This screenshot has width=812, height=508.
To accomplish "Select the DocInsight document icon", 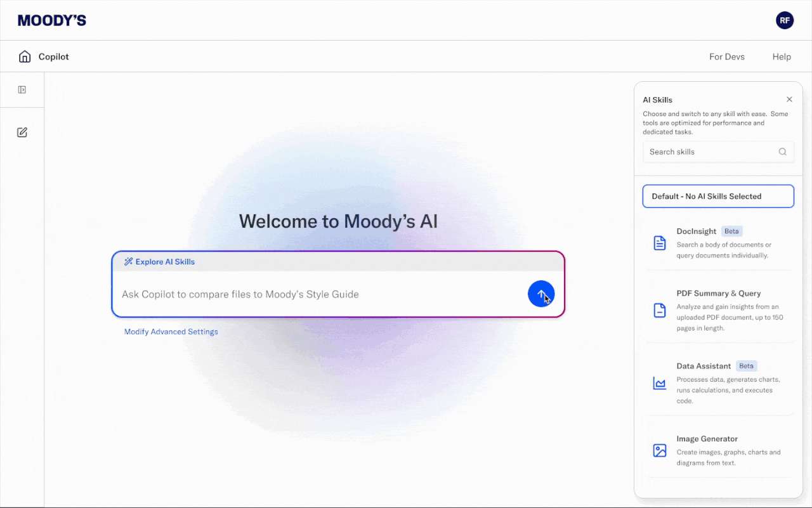I will click(660, 243).
